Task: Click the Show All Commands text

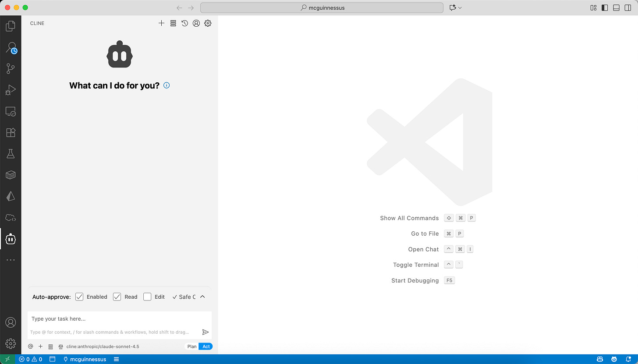Action: point(409,218)
